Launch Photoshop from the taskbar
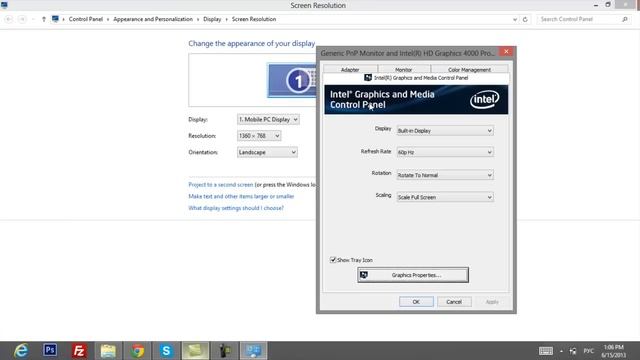Screen dimensions: 640x360 (50, 350)
